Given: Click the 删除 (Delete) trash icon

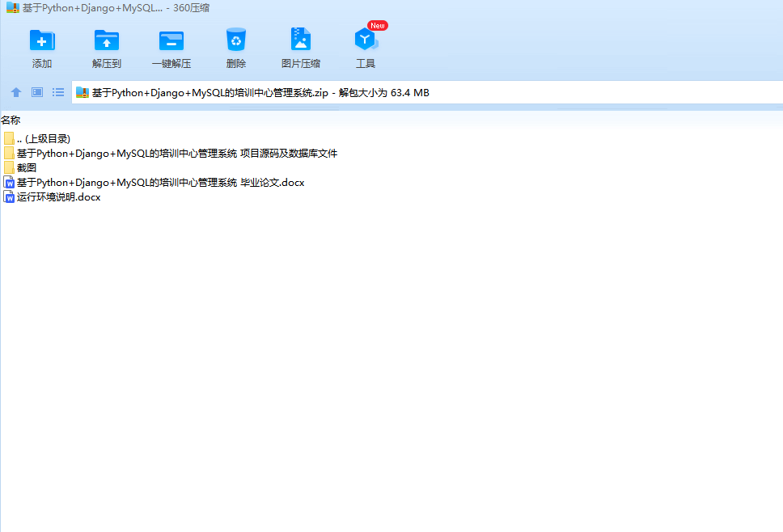Looking at the screenshot, I should [x=235, y=40].
